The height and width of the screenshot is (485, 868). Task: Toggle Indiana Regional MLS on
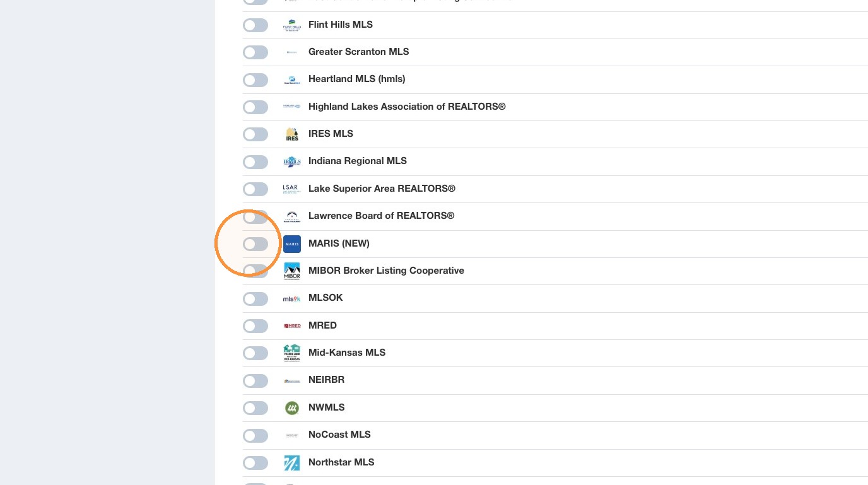pos(255,162)
